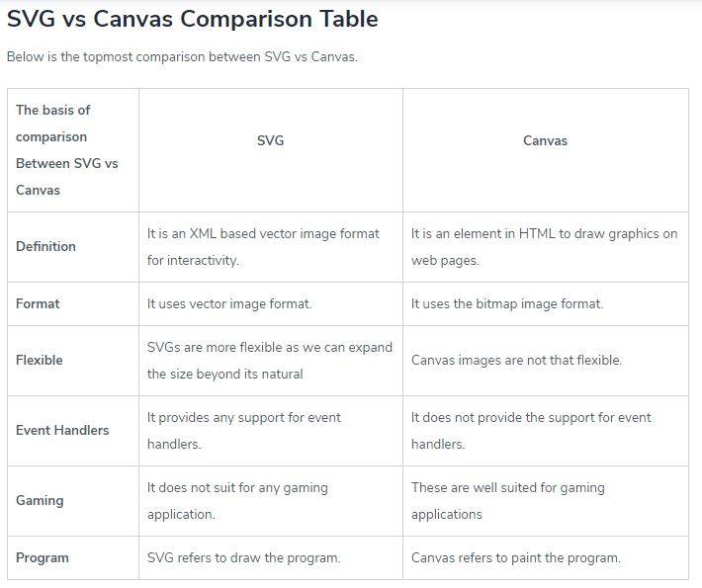Image resolution: width=702 pixels, height=588 pixels.
Task: Click the "The basis of comparison" header cell
Action: (66, 149)
